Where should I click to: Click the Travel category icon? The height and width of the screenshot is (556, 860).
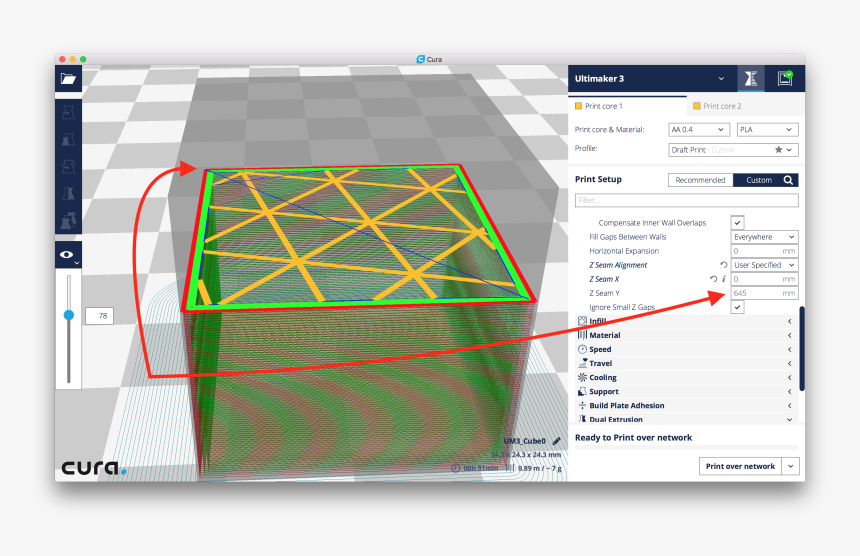click(x=582, y=363)
